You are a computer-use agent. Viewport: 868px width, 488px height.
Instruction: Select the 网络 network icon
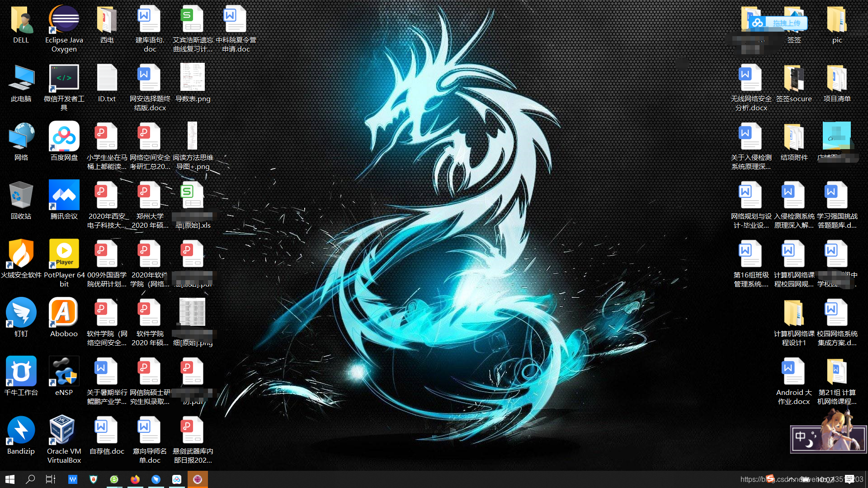(21, 142)
